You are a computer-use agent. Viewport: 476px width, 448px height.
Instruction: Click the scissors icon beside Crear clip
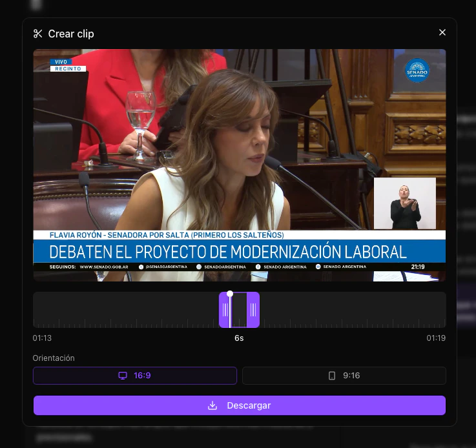[x=37, y=34]
